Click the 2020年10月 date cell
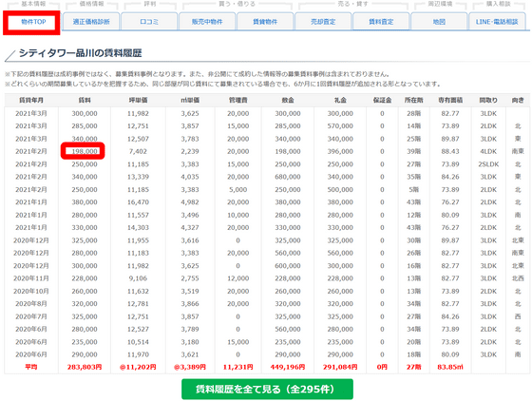Viewport: 532px width, 401px height. pos(30,291)
